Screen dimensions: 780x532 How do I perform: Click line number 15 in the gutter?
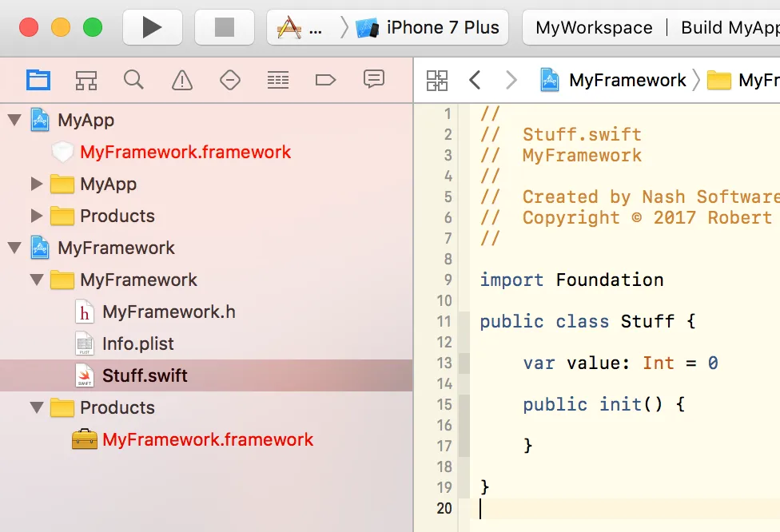[x=444, y=404]
